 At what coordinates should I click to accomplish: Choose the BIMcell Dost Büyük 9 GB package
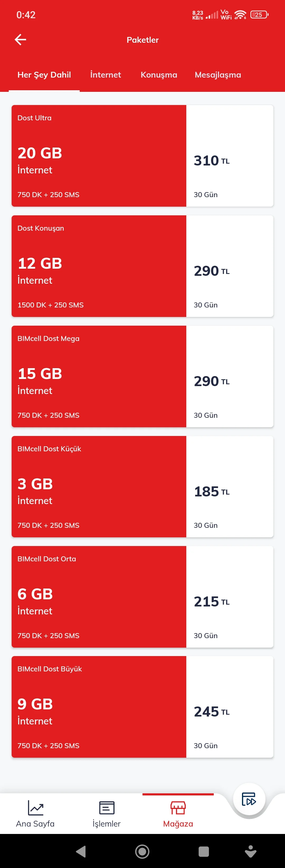pos(99,706)
